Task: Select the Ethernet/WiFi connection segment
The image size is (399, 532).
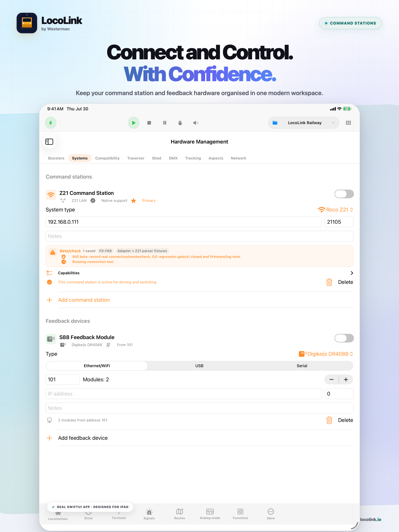Action: tap(97, 366)
